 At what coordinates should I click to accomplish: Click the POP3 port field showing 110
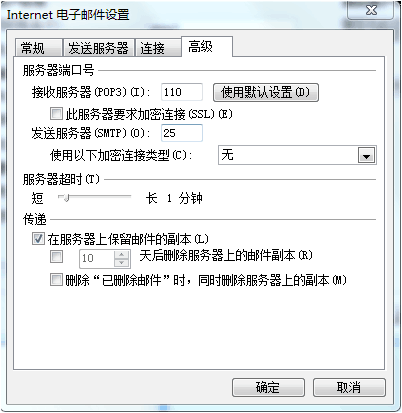[x=182, y=92]
